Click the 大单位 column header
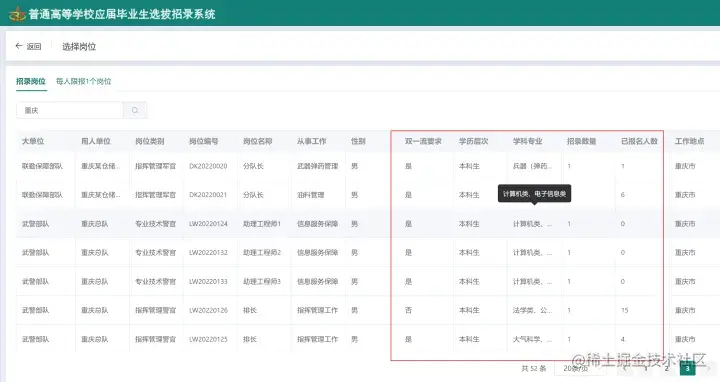This screenshot has height=382, width=720. click(33, 141)
